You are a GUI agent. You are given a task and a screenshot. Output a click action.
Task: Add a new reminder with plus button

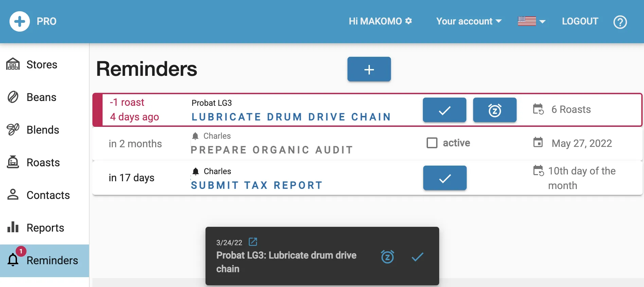pyautogui.click(x=369, y=69)
